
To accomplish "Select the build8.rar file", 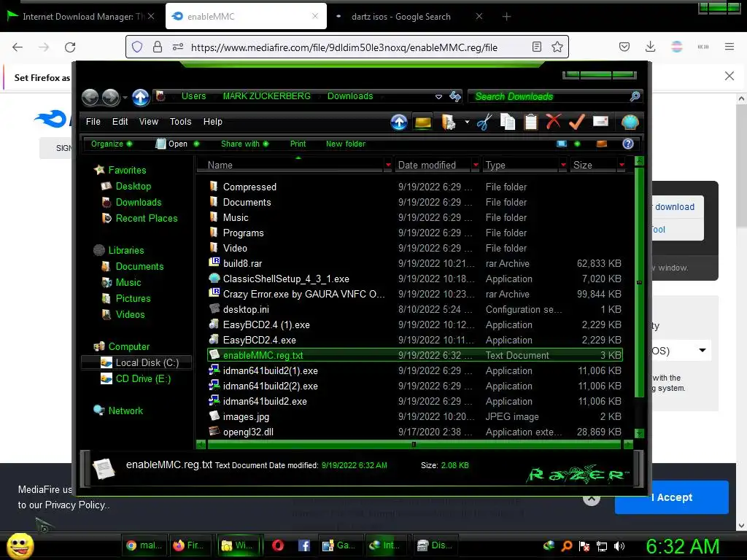I will (415, 264).
